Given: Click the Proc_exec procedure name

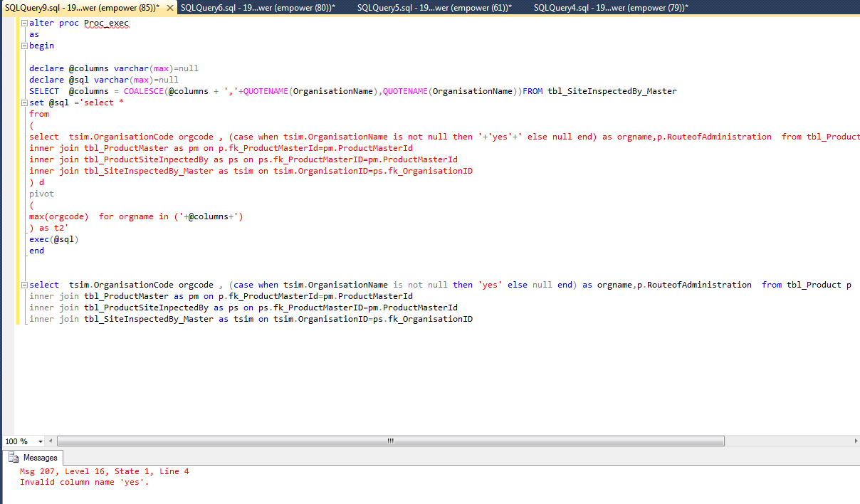Looking at the screenshot, I should [x=106, y=23].
